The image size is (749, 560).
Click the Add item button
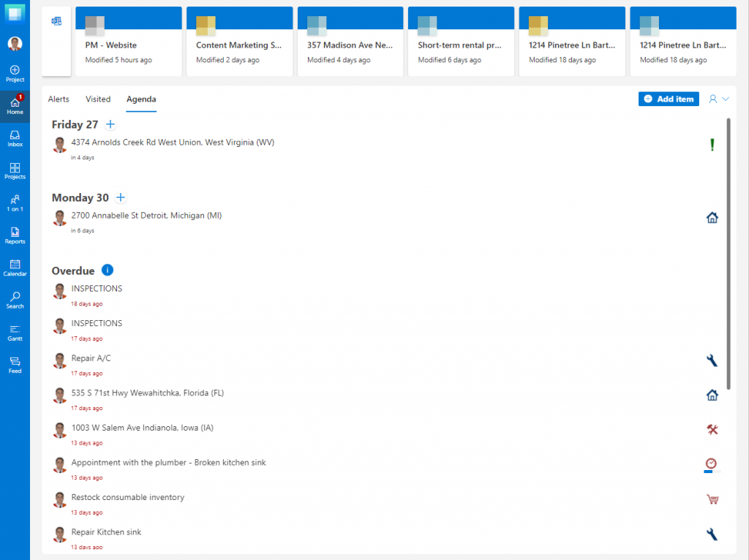[668, 99]
